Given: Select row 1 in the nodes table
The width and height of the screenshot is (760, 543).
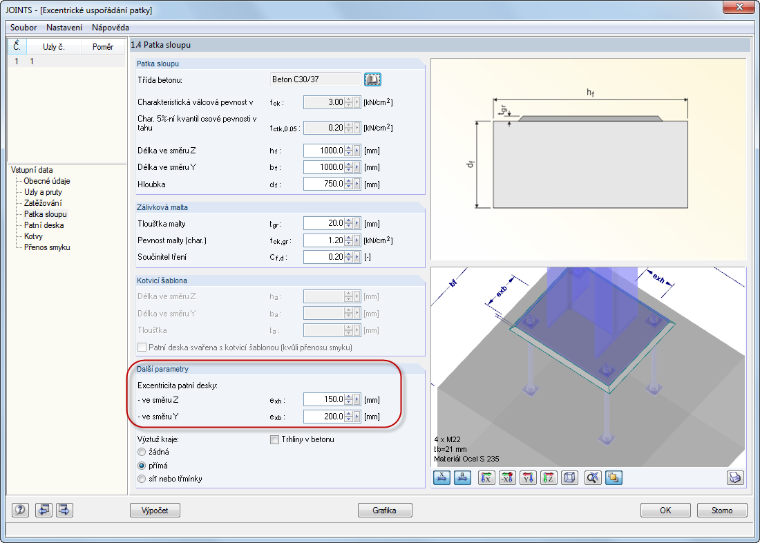Looking at the screenshot, I should click(x=66, y=62).
